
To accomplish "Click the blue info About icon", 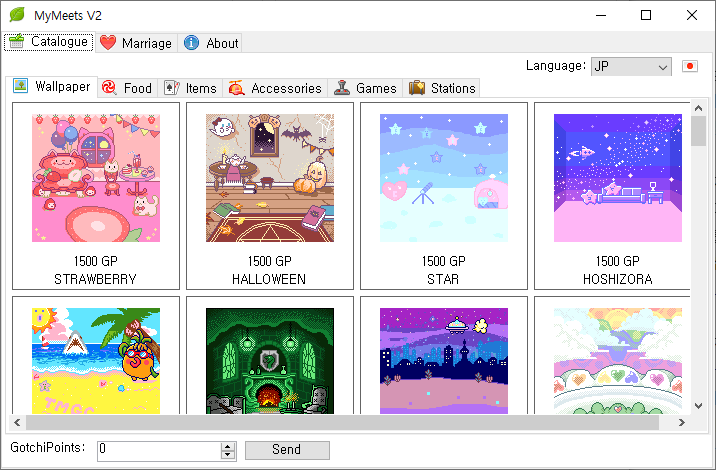I will point(191,43).
